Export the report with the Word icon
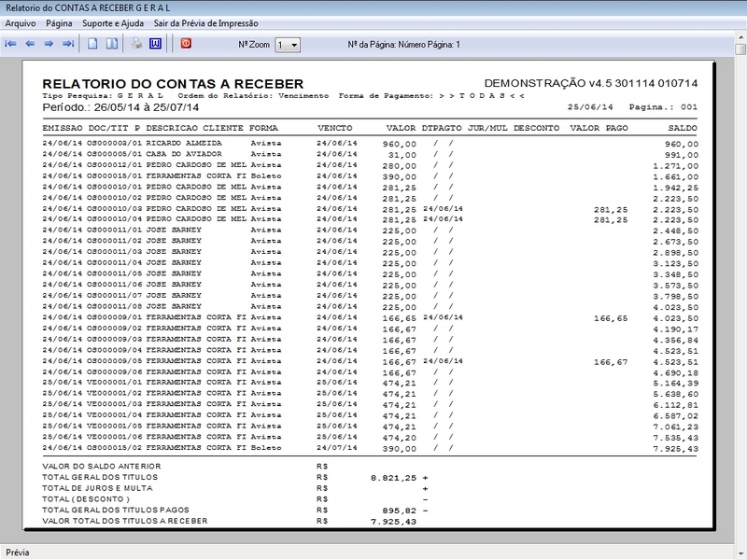This screenshot has height=560, width=747. point(155,44)
